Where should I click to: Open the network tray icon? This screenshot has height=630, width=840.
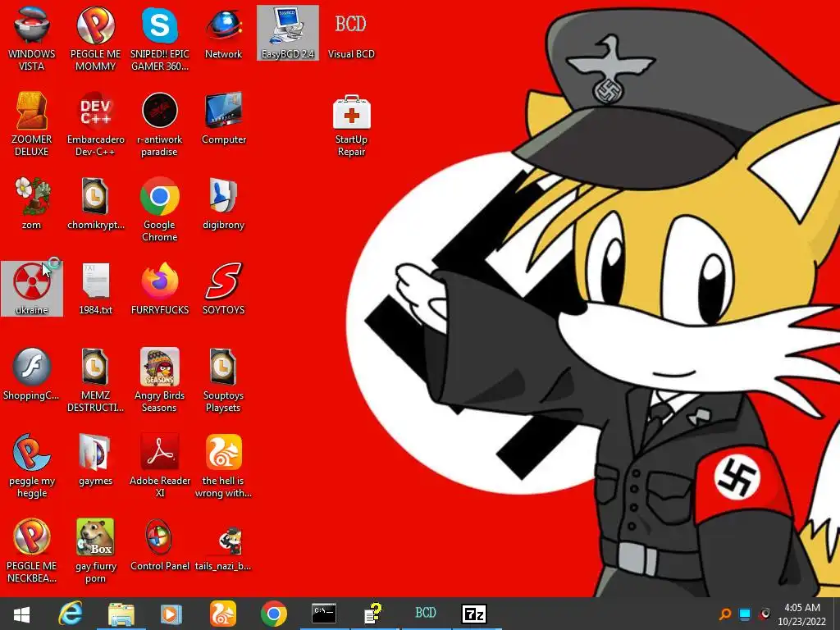pos(745,614)
